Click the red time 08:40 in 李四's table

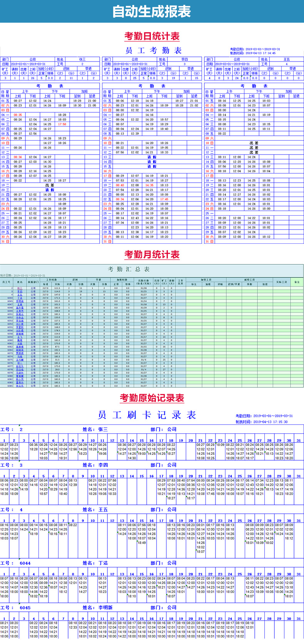click(x=120, y=185)
